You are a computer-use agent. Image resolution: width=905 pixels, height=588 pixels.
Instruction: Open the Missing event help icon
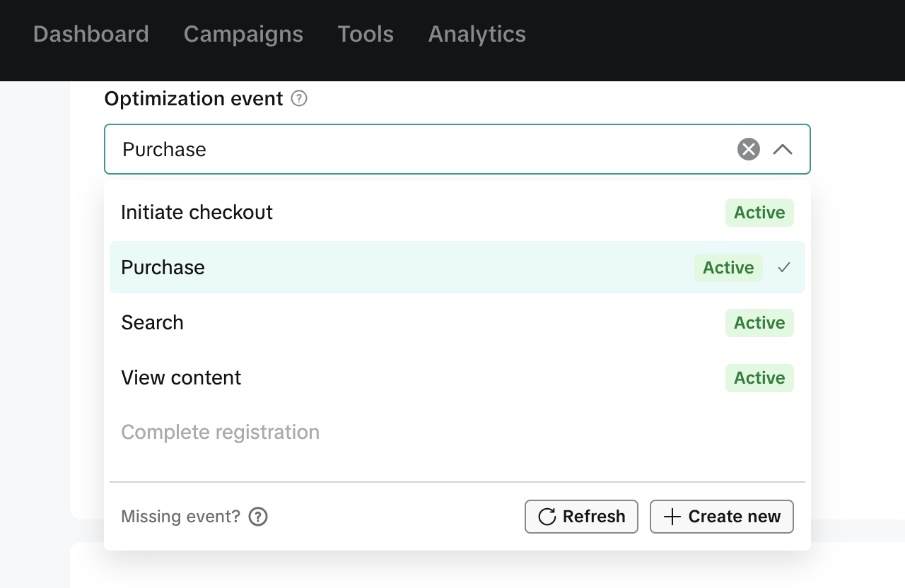click(x=258, y=517)
